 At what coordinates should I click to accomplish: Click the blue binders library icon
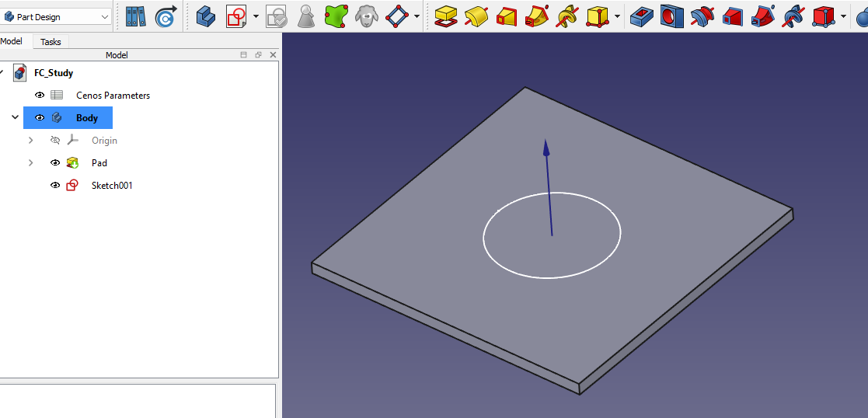coord(135,17)
